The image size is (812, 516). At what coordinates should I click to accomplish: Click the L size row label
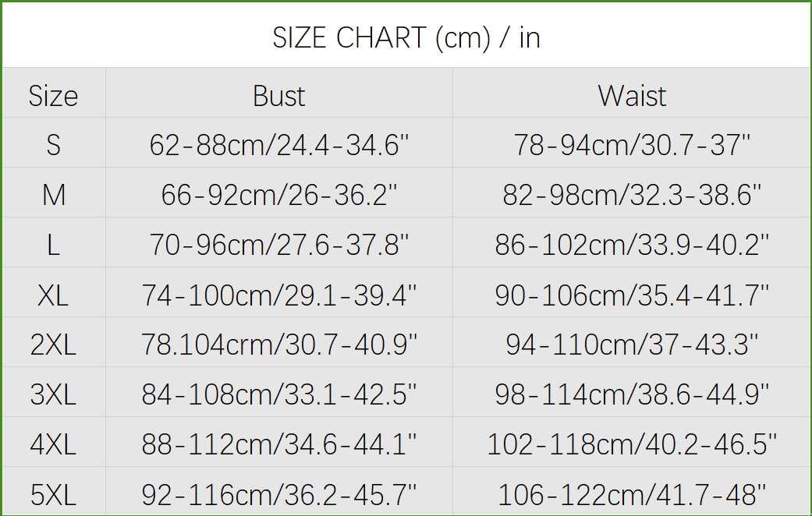(53, 245)
